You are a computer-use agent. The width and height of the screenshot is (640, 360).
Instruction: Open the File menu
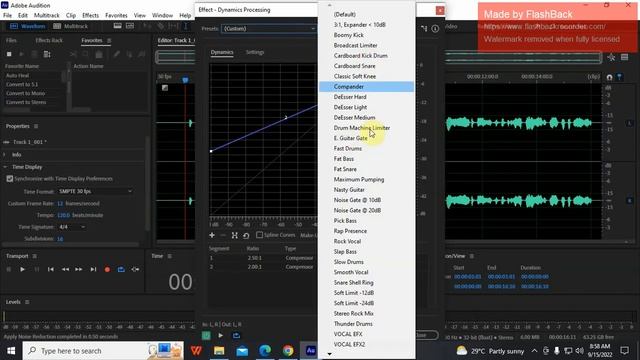coord(7,15)
